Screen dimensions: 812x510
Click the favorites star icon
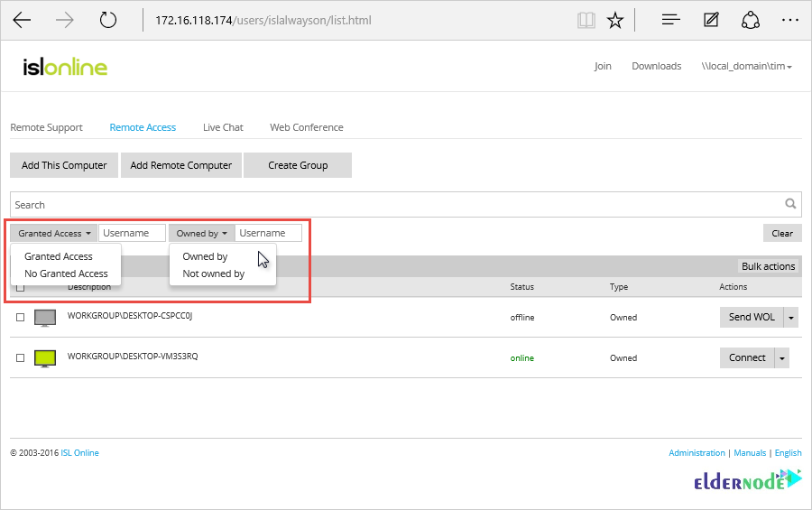(x=615, y=20)
